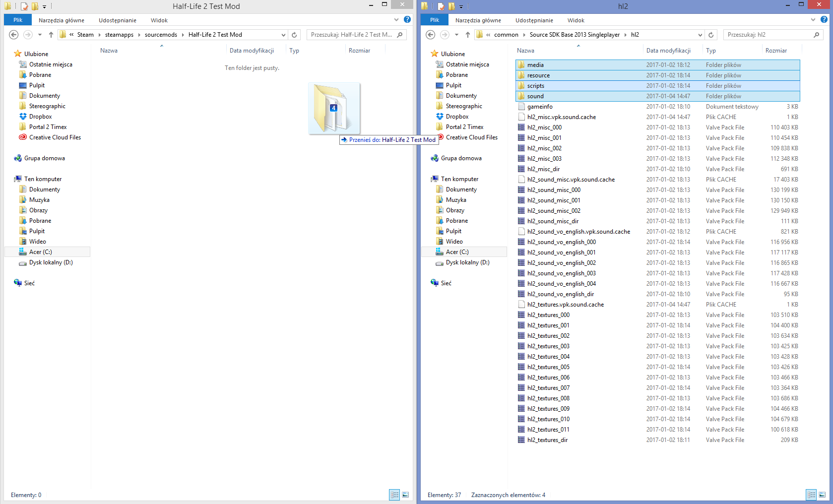This screenshot has height=504, width=833.
Task: Expand hidden breadcrumb path in hl2 address bar
Action: (x=488, y=35)
